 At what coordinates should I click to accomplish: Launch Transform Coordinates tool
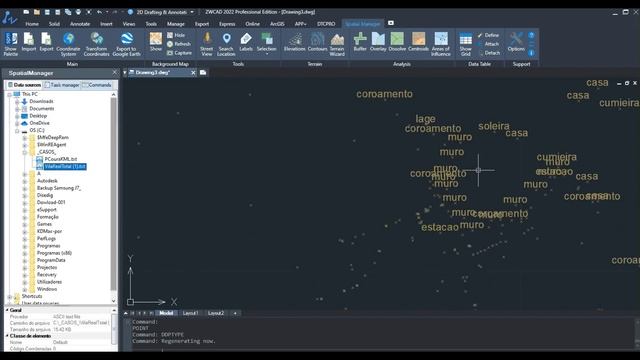pos(96,44)
